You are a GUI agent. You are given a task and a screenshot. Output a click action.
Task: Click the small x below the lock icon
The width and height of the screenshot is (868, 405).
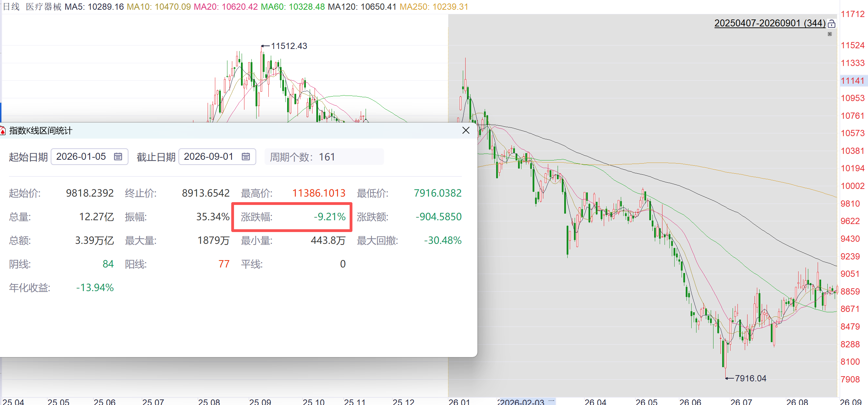[830, 34]
